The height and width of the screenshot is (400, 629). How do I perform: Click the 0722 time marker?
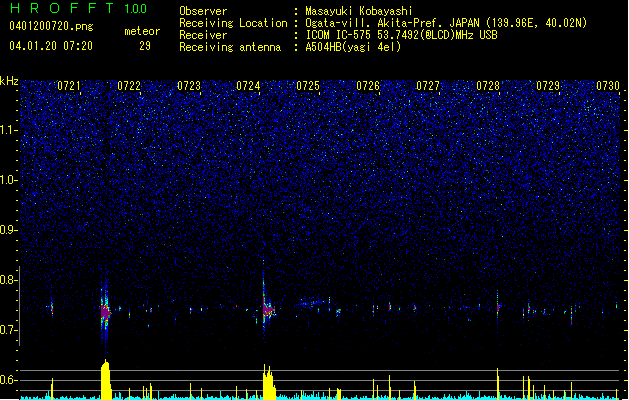click(x=129, y=86)
